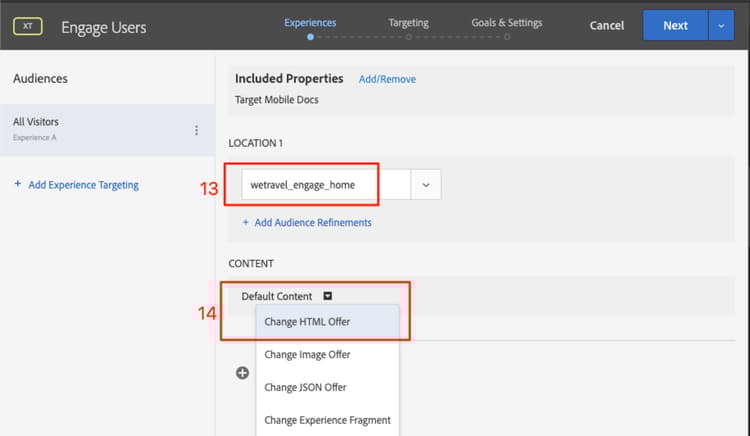Go to the Goals & Settings step
This screenshot has width=750, height=436.
507,22
